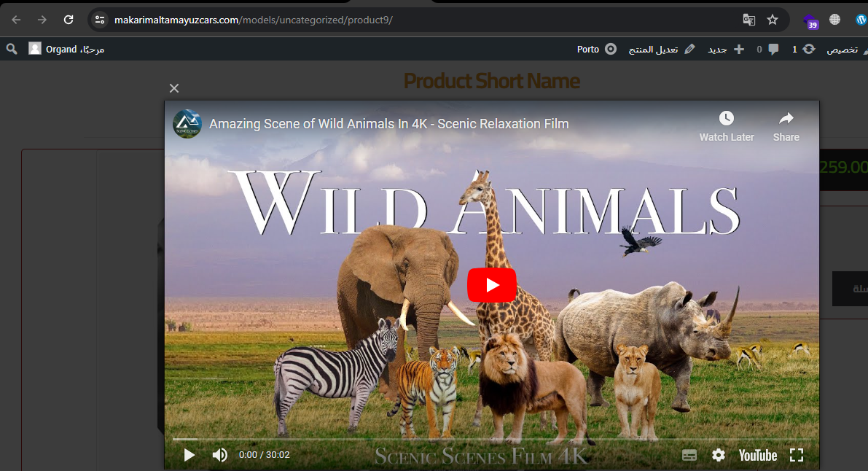Bookmark this page with the star icon
The width and height of the screenshot is (868, 471).
point(773,20)
